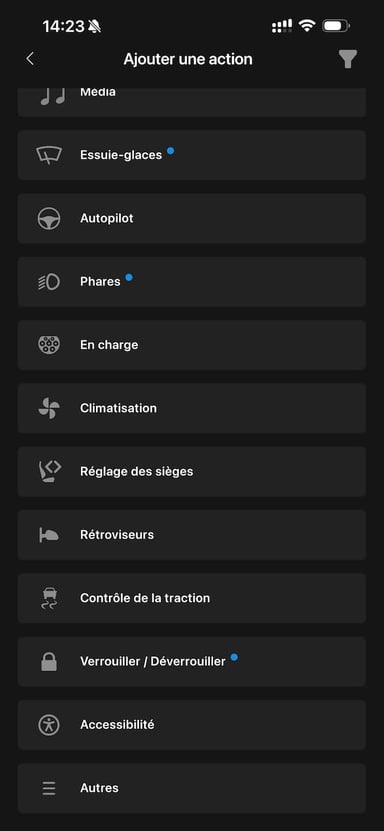384x831 pixels.
Task: Tap the music notes Media icon
Action: pyautogui.click(x=53, y=96)
